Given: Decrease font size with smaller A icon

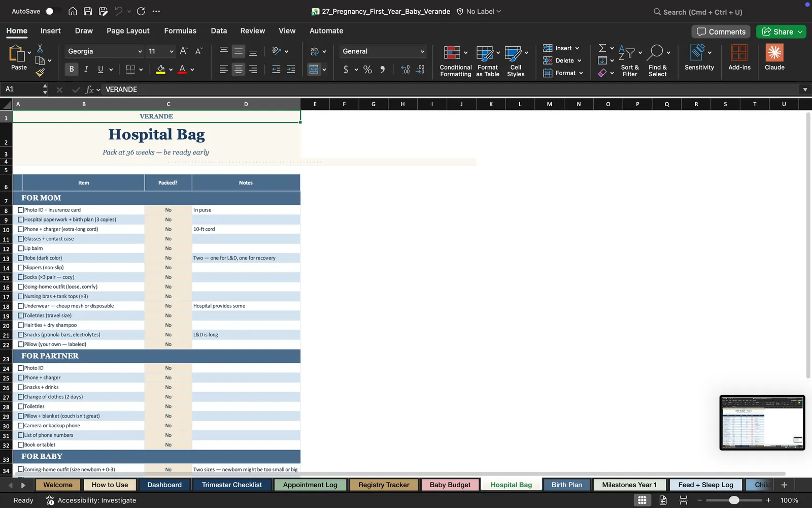Looking at the screenshot, I should (199, 51).
